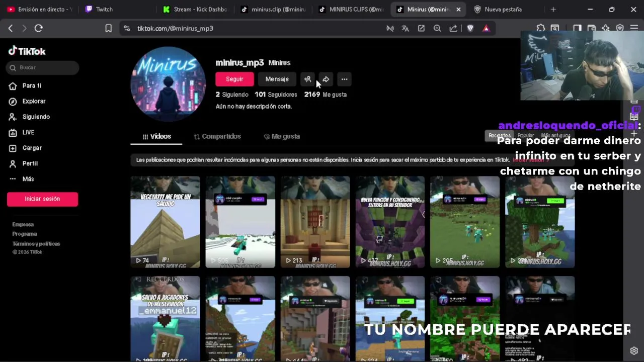Switch to the Twitch browser tab
Screen dimensions: 644x362
click(x=117, y=9)
